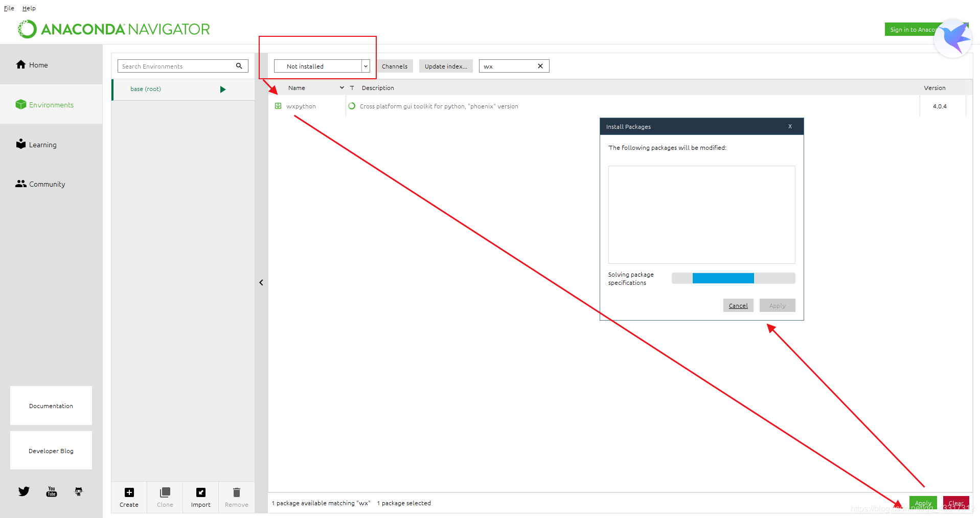
Task: Click the Sign in to Anaconda button
Action: point(910,29)
